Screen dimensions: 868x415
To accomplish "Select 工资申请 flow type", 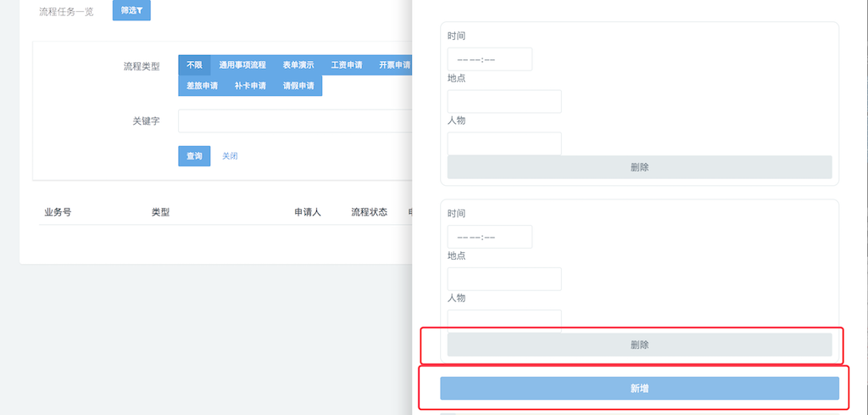I will pos(347,64).
